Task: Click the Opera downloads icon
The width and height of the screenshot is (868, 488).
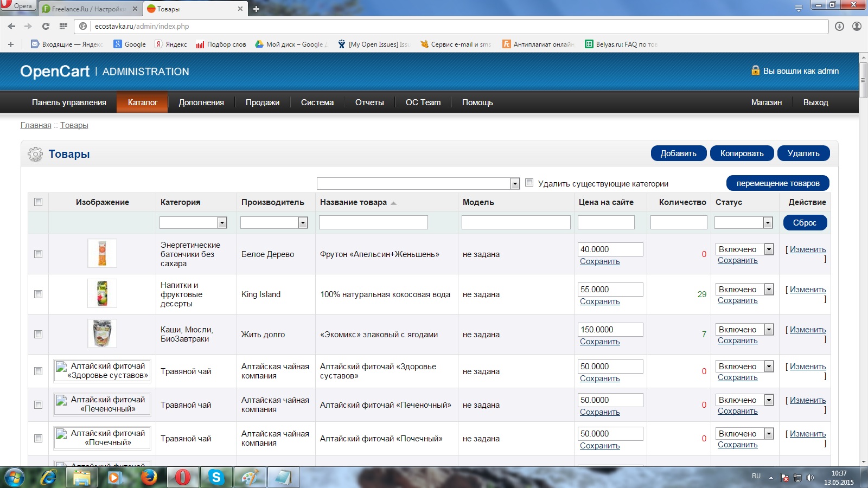Action: [x=839, y=26]
